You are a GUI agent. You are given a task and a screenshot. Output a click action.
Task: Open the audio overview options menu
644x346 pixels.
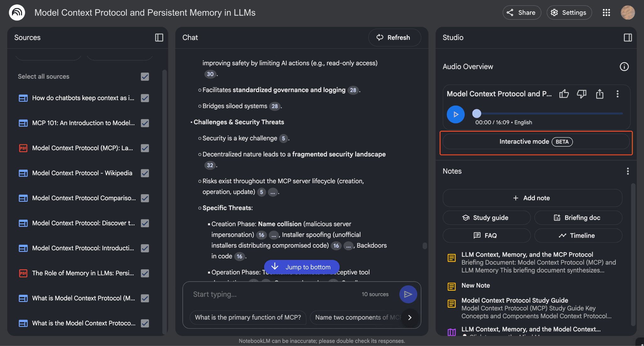point(618,94)
